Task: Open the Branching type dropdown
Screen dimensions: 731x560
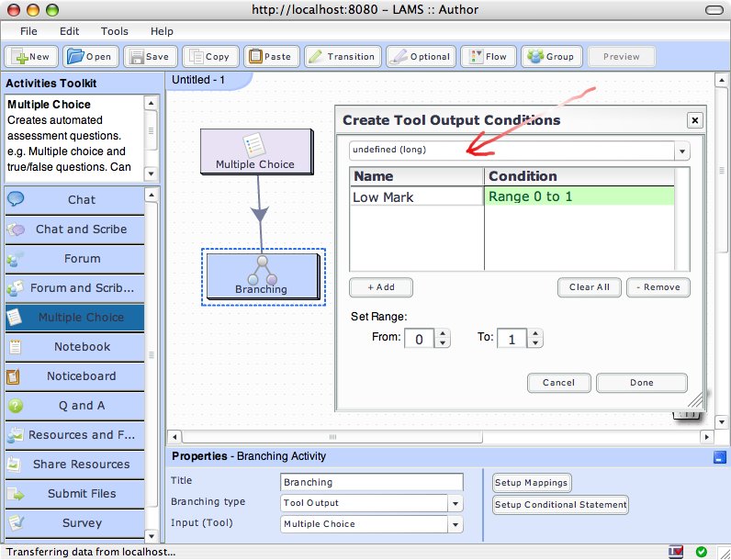Action: click(x=455, y=503)
